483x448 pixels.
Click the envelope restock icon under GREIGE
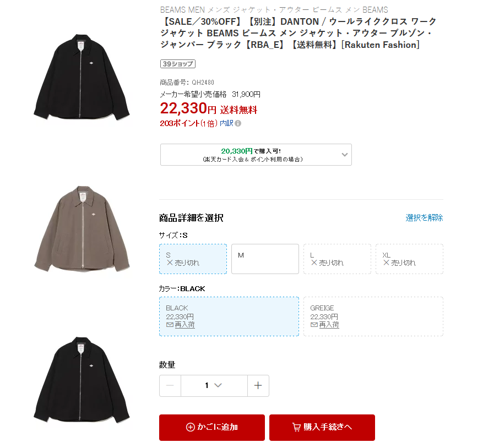point(314,325)
